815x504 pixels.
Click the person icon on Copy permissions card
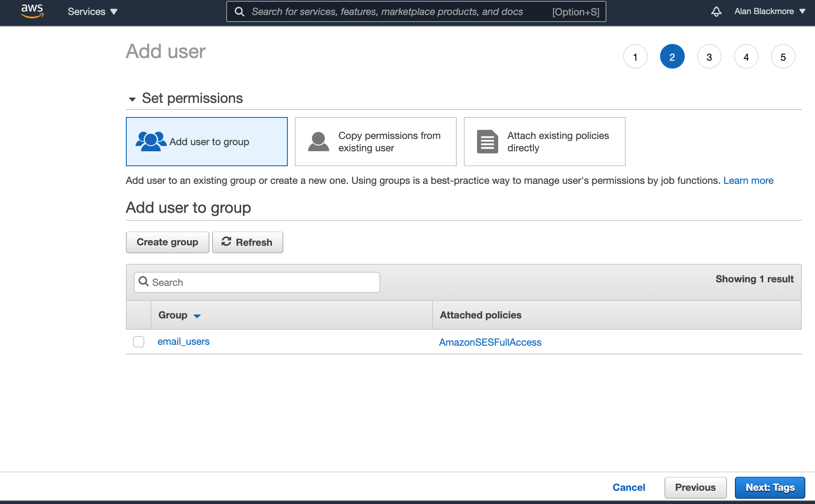click(318, 141)
